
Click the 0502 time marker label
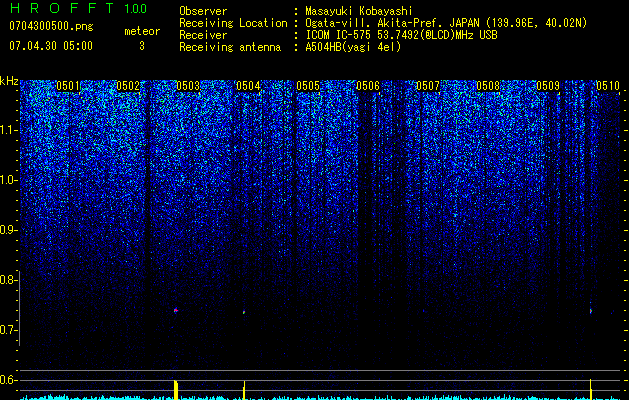[128, 86]
